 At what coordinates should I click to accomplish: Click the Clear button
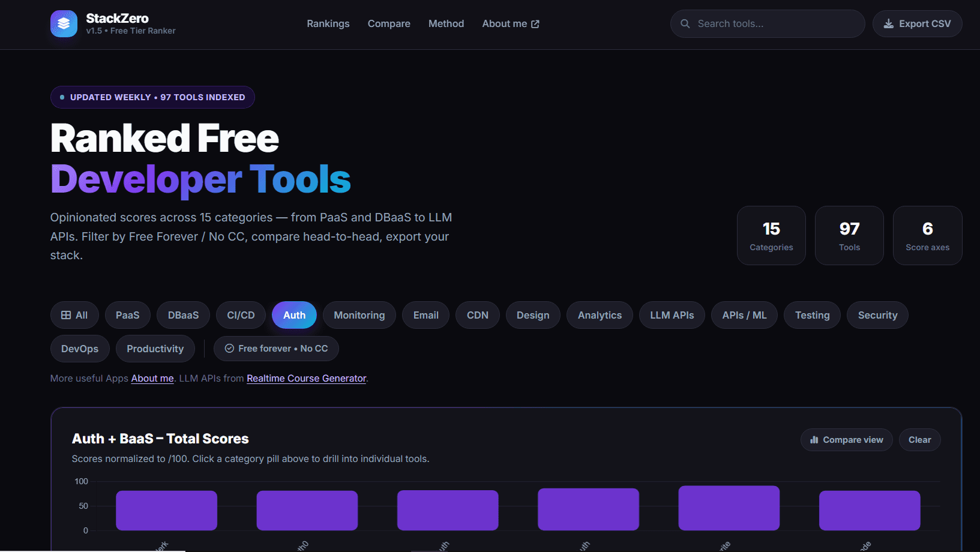tap(919, 440)
